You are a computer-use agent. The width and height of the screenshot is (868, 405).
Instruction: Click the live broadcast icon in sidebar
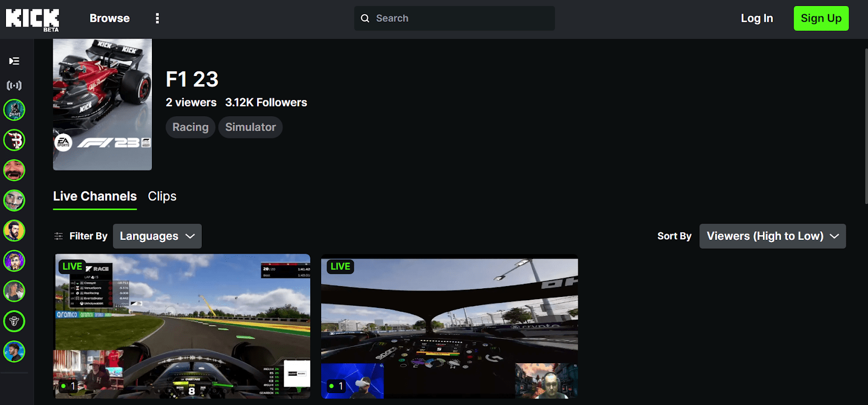(x=14, y=85)
